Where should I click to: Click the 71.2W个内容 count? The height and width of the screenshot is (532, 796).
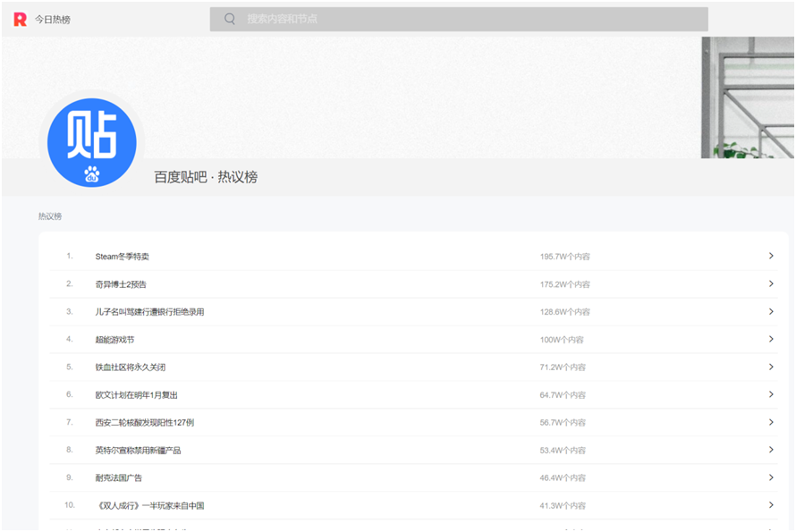click(x=563, y=367)
